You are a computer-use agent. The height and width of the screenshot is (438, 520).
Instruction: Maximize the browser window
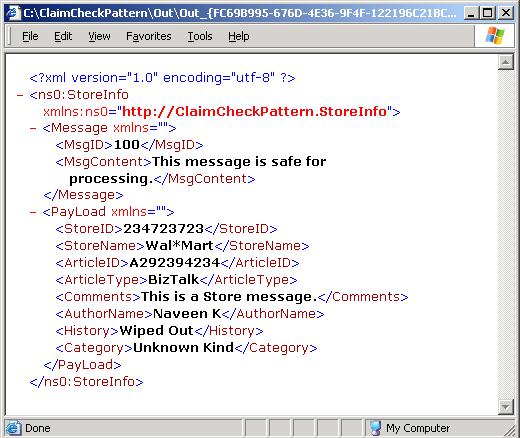tap(487, 13)
